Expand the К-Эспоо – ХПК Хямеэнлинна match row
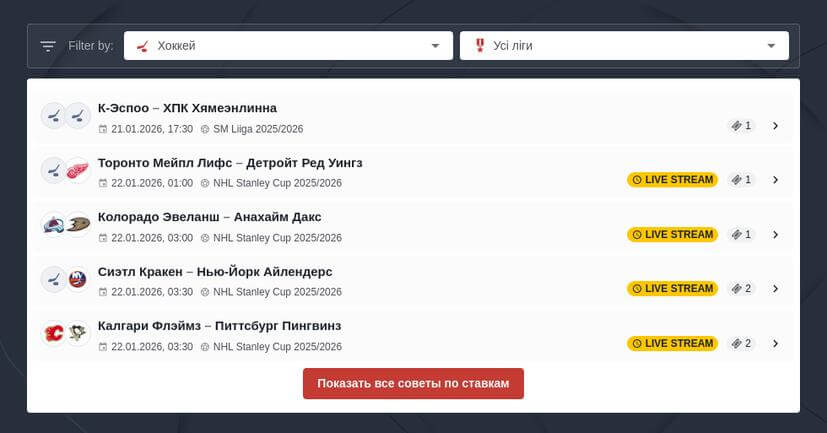This screenshot has width=827, height=433. [x=775, y=126]
